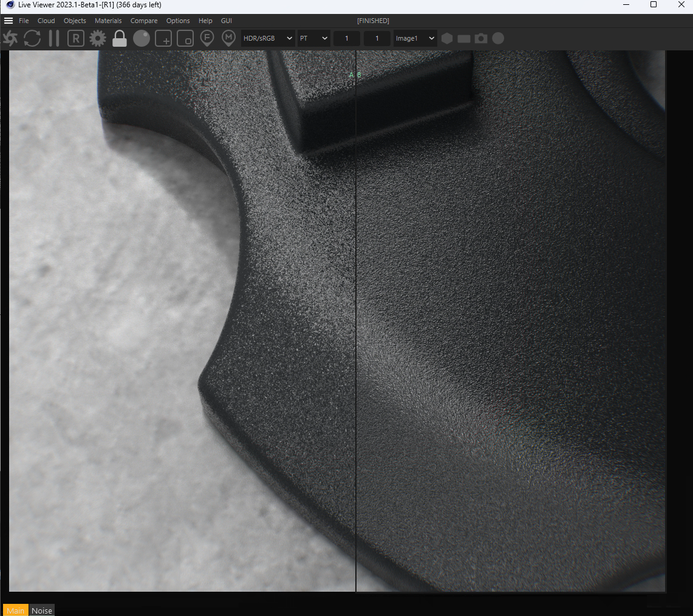Open the Image1 render pass dropdown
Viewport: 693px width, 616px height.
415,38
